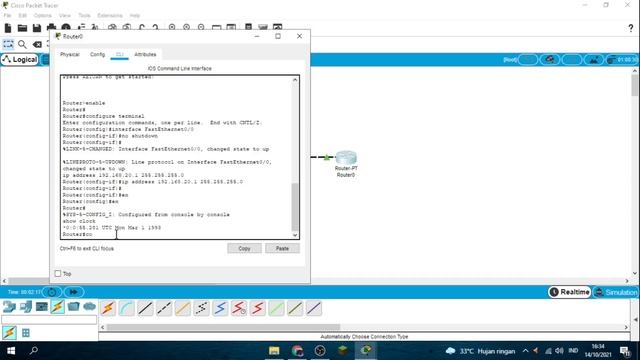Click the Undo arrow in main toolbar
The image size is (640, 360).
click(142, 28)
